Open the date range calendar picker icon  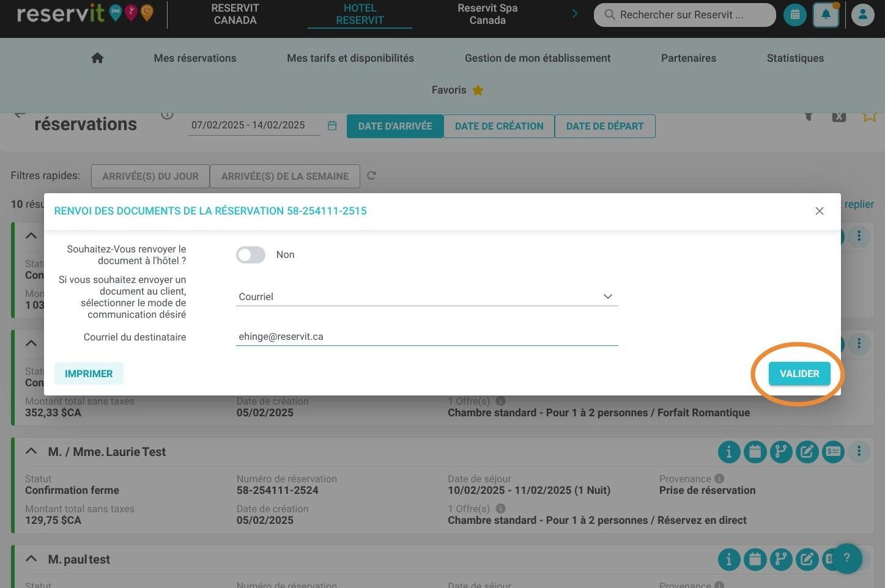click(x=332, y=125)
